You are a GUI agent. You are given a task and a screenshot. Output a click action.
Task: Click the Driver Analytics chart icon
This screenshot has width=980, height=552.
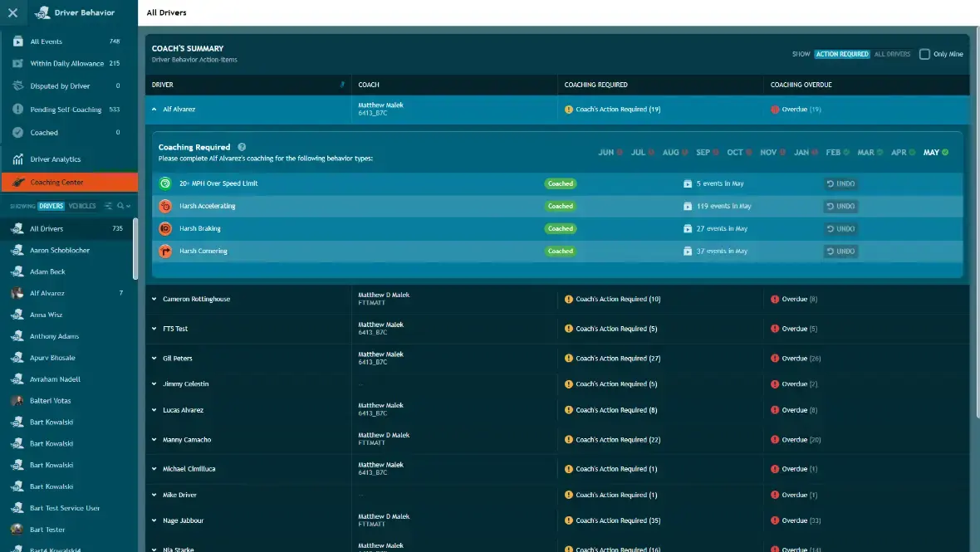pos(17,159)
